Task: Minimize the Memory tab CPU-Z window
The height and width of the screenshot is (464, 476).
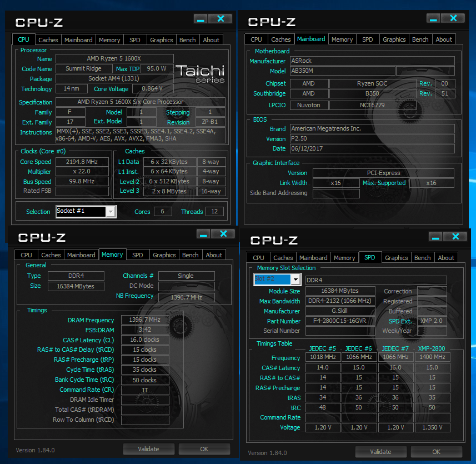Action: 203,234
